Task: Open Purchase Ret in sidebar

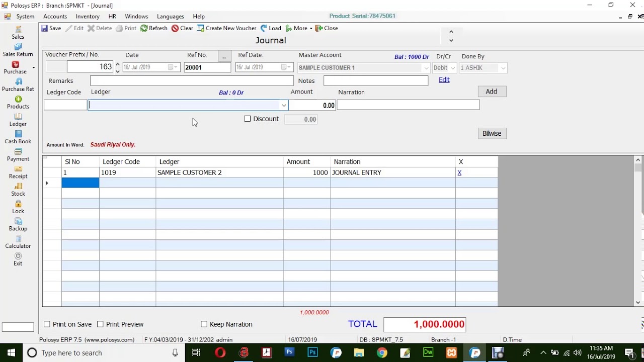Action: coord(18,85)
